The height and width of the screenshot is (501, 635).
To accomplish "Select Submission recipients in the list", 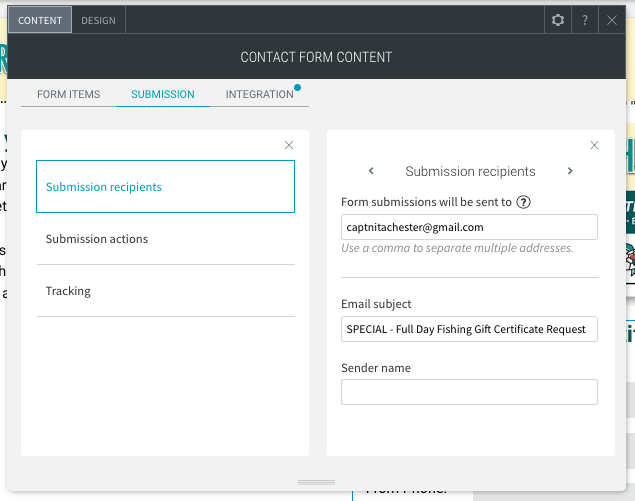I will tap(165, 186).
